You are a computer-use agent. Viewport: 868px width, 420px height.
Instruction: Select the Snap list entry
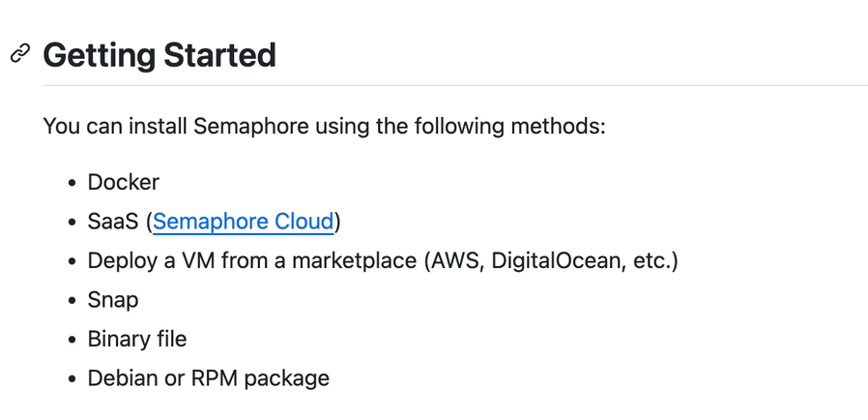point(112,300)
